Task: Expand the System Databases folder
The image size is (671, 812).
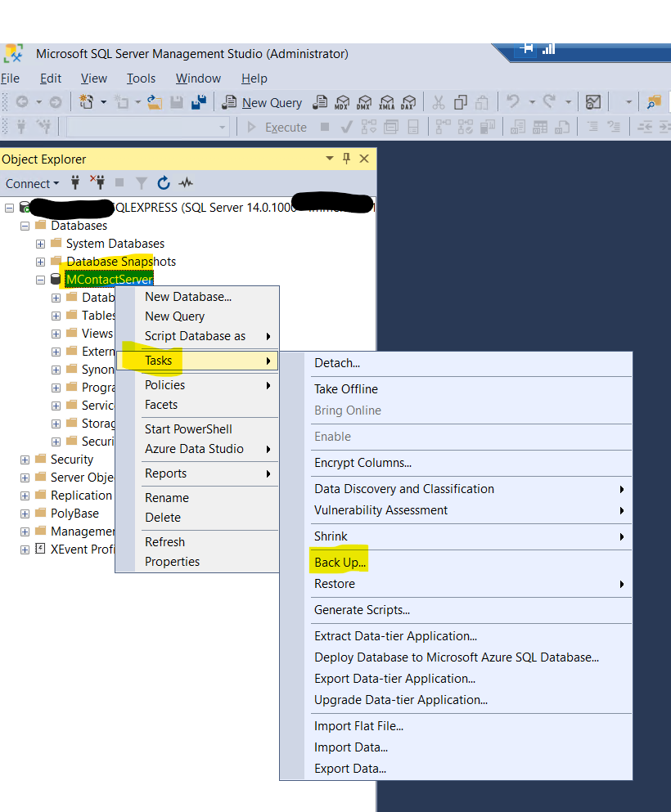Action: [x=40, y=244]
